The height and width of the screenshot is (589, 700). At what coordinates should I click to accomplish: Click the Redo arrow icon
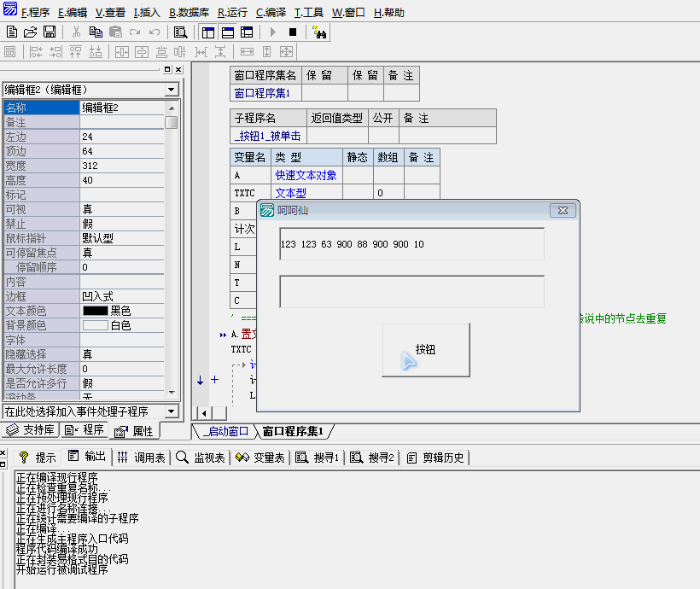click(135, 32)
